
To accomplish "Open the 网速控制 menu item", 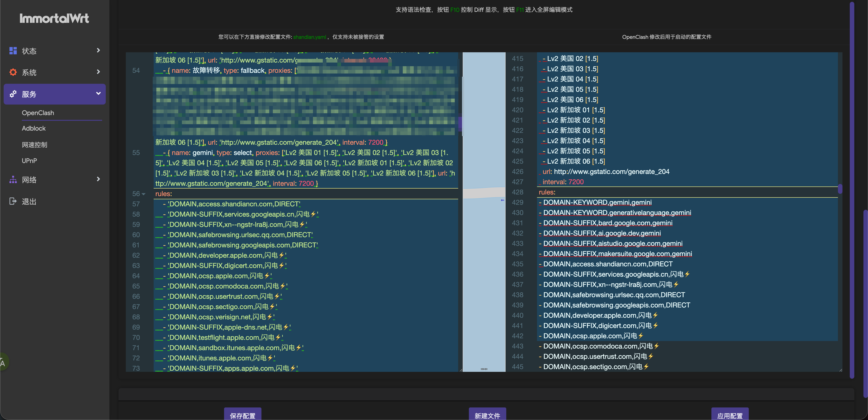I will pos(34,145).
